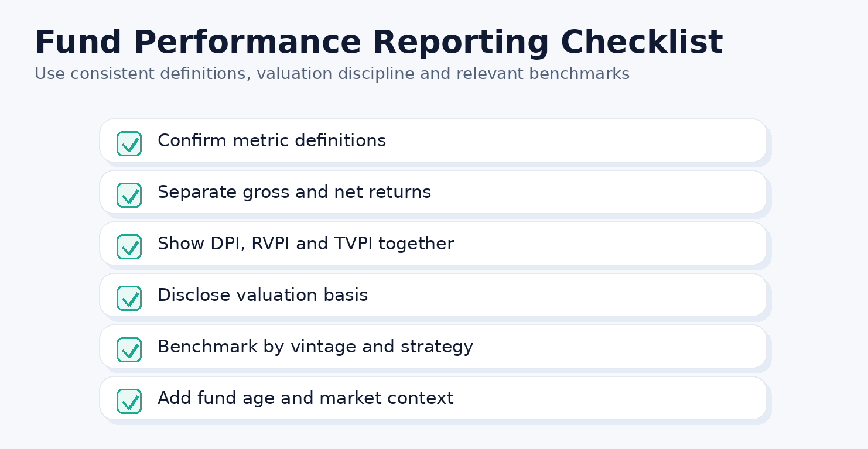Toggle the Add fund age checkbox
Viewport: 868px width, 449px height.
pos(129,401)
